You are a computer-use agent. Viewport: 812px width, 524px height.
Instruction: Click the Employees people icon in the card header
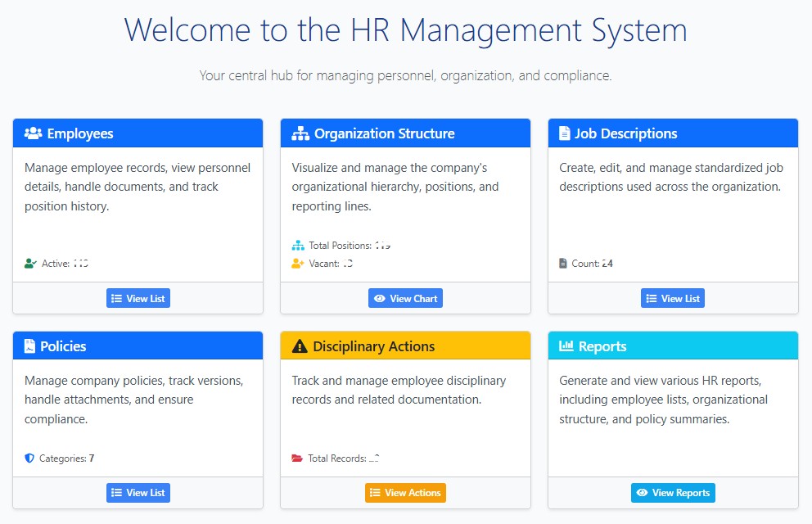[33, 133]
